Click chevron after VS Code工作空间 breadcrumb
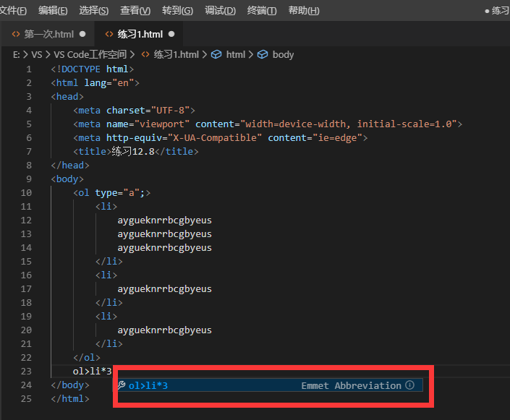Screen dimensions: 510x420 tap(132, 55)
